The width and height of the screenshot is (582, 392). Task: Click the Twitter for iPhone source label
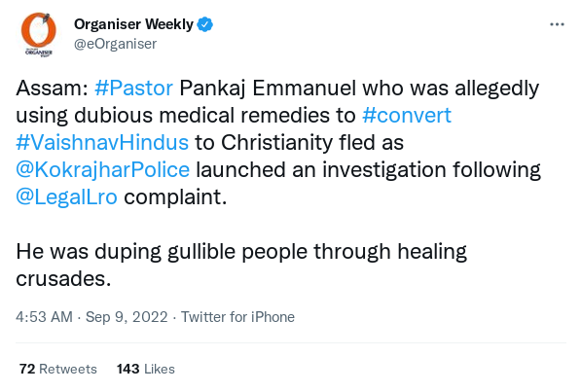[x=237, y=317]
